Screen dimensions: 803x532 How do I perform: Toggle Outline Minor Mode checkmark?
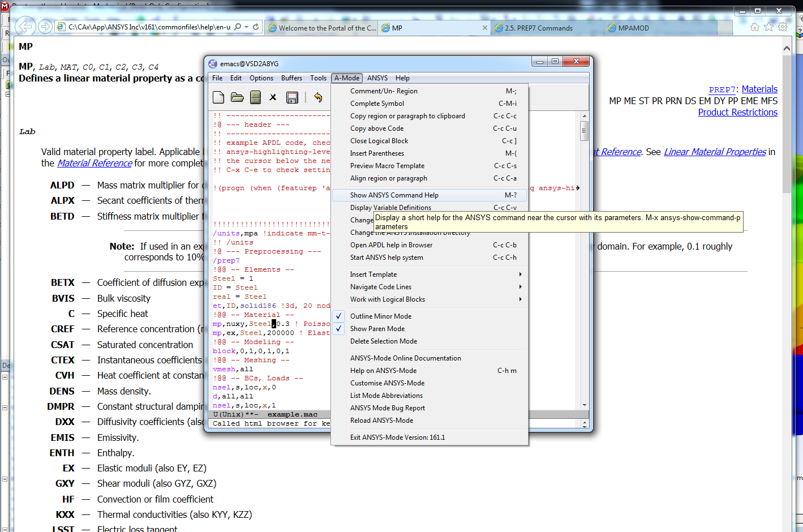coord(338,316)
